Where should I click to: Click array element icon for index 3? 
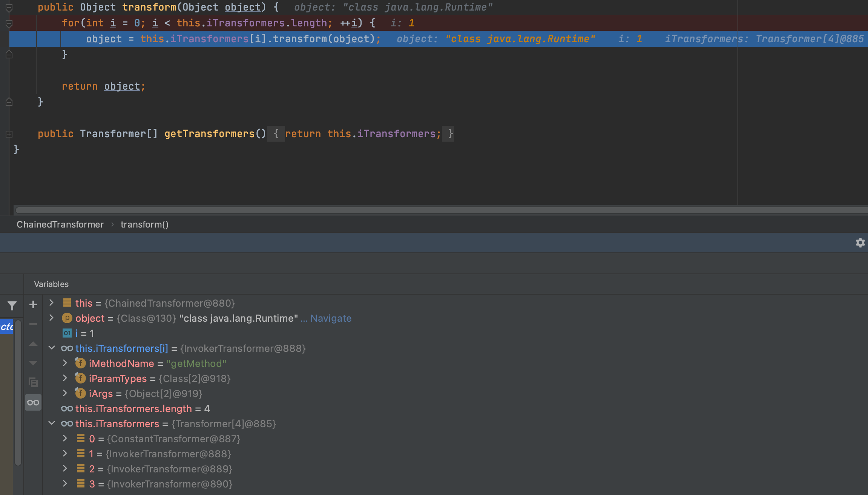[80, 483]
